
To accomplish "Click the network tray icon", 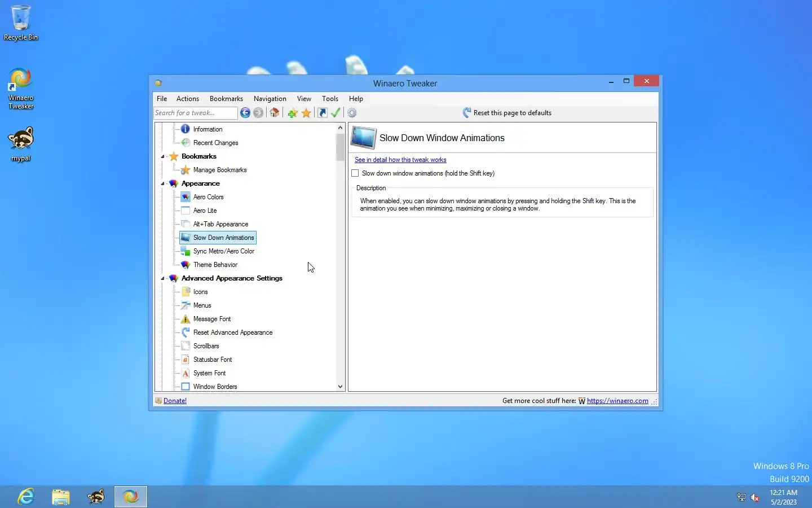I will pos(742,497).
